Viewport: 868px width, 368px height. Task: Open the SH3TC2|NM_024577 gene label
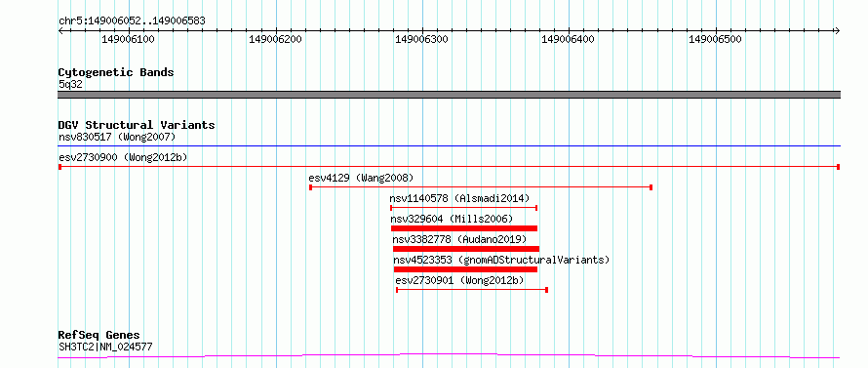(x=105, y=348)
